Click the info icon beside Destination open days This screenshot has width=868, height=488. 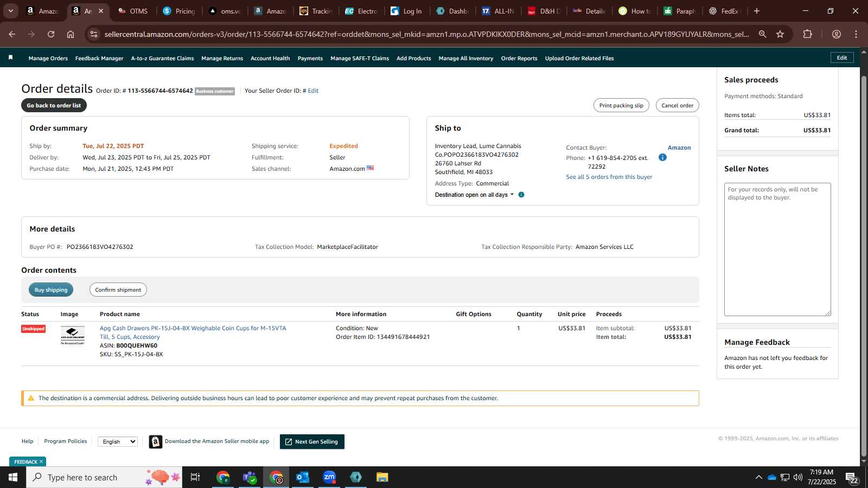(x=521, y=195)
